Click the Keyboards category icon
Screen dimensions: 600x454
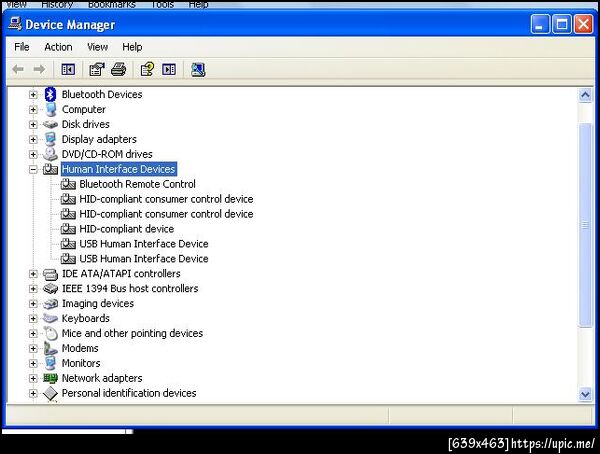point(50,318)
